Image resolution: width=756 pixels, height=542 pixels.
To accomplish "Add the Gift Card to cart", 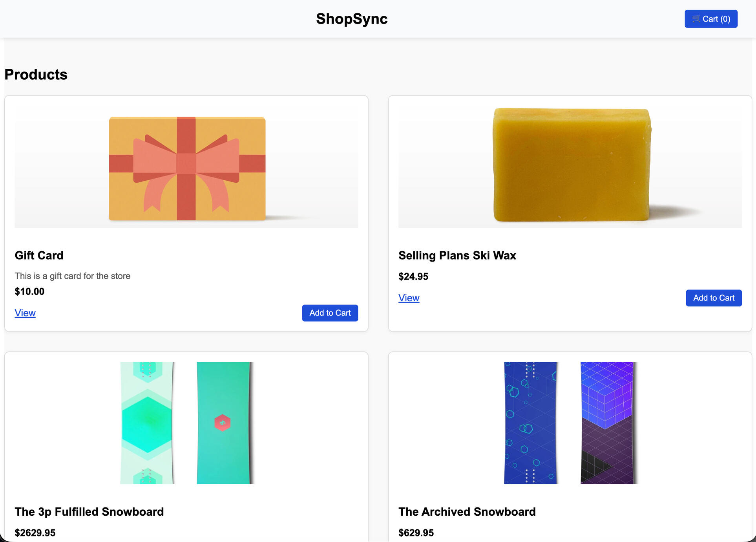I will click(x=330, y=313).
